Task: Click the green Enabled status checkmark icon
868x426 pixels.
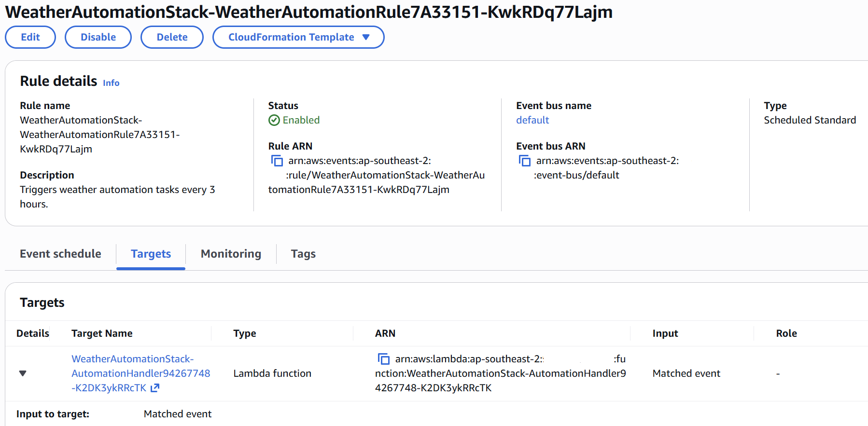Action: pyautogui.click(x=274, y=120)
